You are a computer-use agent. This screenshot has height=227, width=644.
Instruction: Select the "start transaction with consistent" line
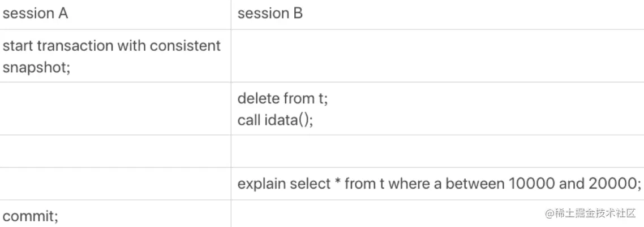(x=111, y=46)
